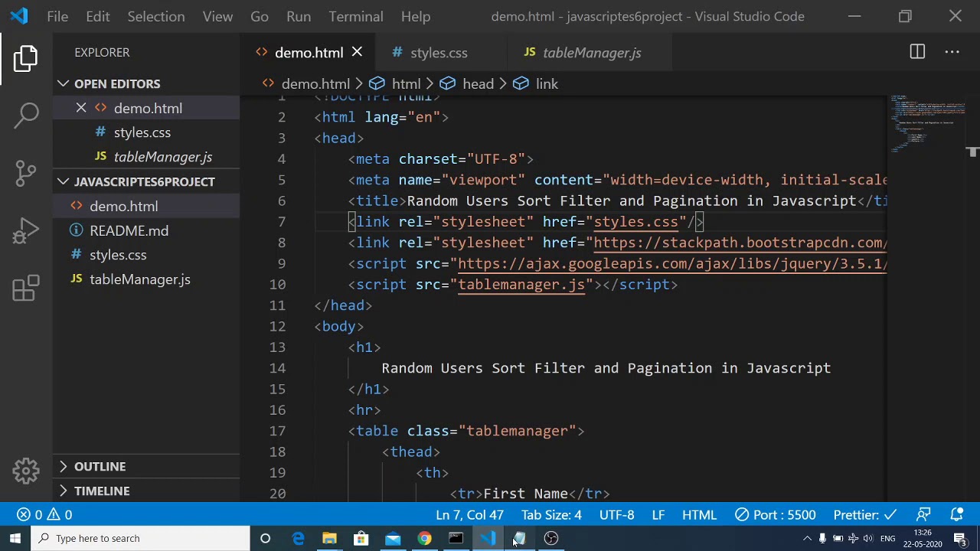Click the Split Editor Right icon
This screenshot has height=551, width=980.
tap(917, 52)
